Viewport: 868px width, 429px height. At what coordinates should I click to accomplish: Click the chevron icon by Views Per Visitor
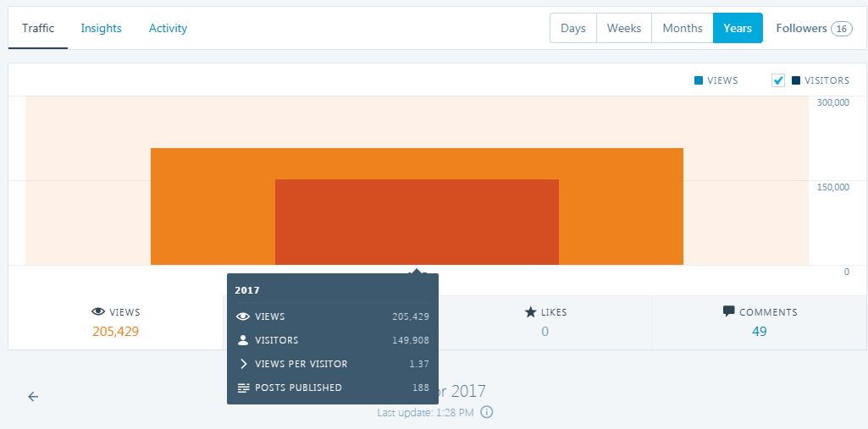[x=243, y=364]
